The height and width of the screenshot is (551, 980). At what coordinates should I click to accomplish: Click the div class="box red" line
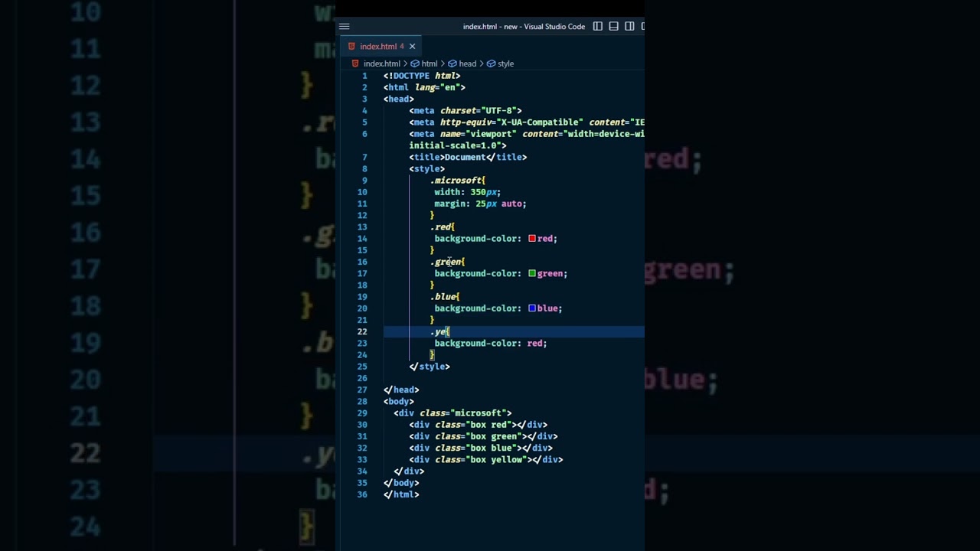tap(478, 425)
